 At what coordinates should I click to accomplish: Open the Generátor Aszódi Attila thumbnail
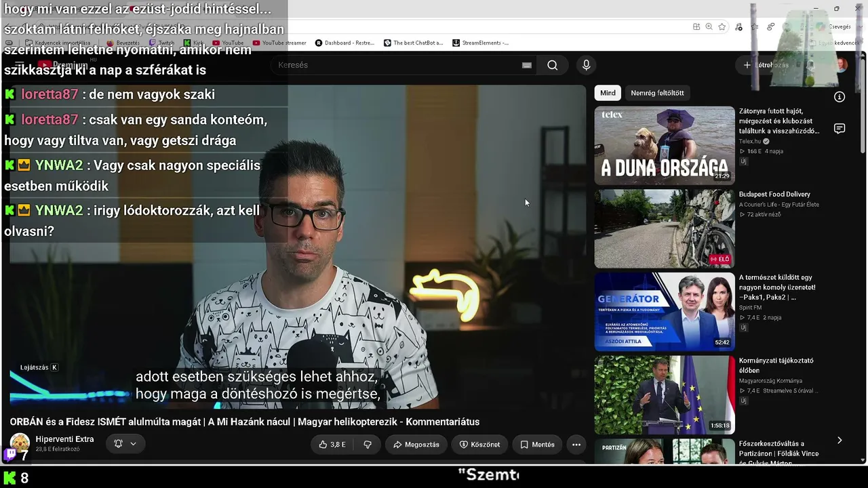point(665,312)
